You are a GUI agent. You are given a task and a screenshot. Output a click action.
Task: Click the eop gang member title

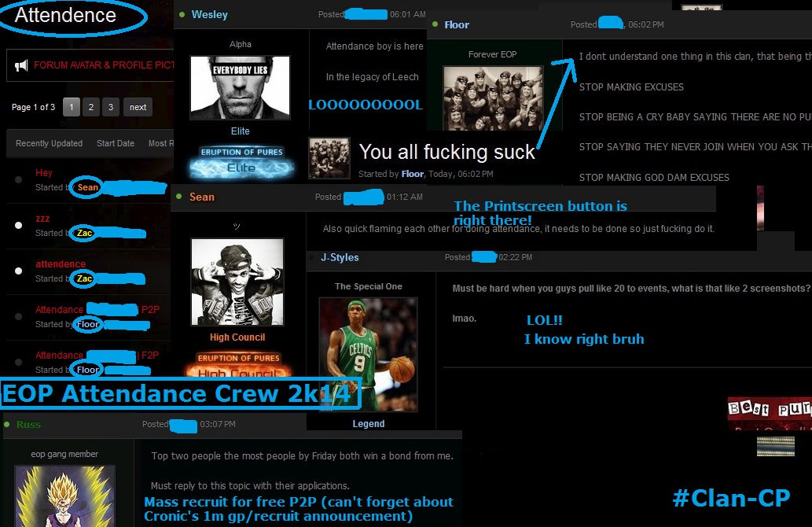pyautogui.click(x=64, y=454)
